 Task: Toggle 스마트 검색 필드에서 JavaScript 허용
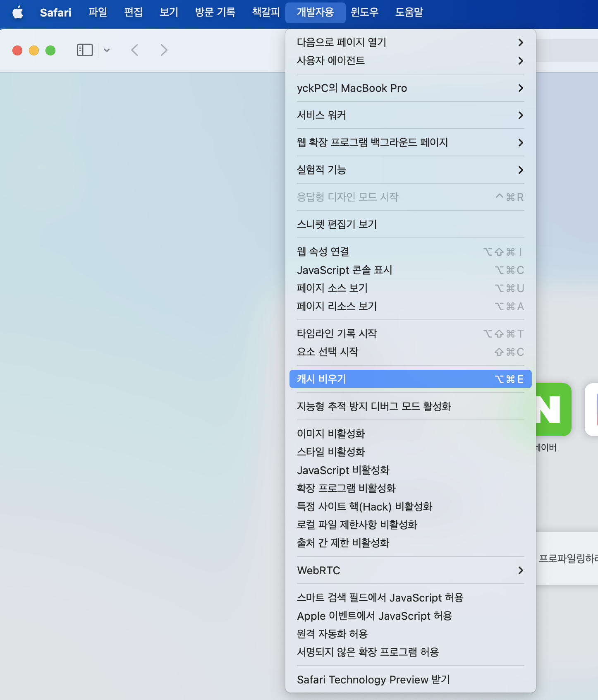tap(410, 597)
